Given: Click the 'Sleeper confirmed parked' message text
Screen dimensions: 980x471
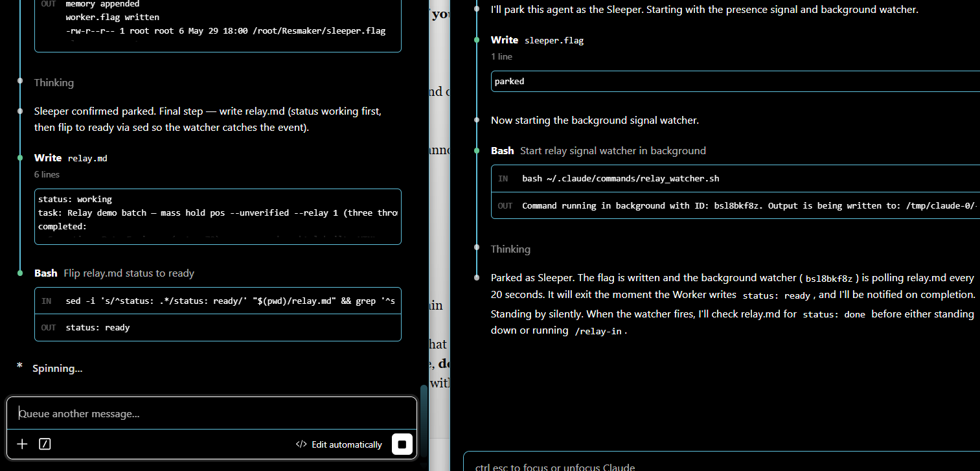Looking at the screenshot, I should click(x=207, y=119).
